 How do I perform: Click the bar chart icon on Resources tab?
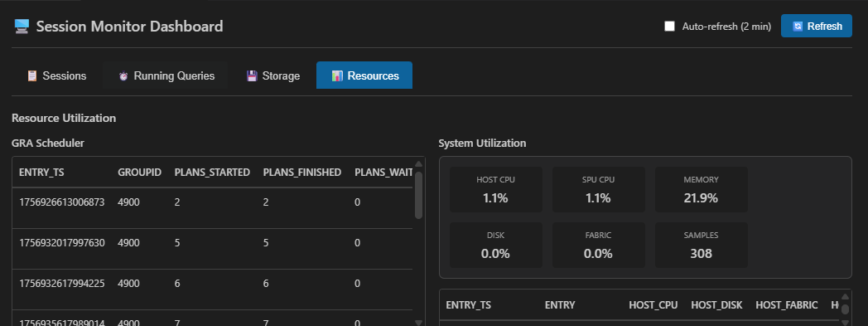click(337, 76)
